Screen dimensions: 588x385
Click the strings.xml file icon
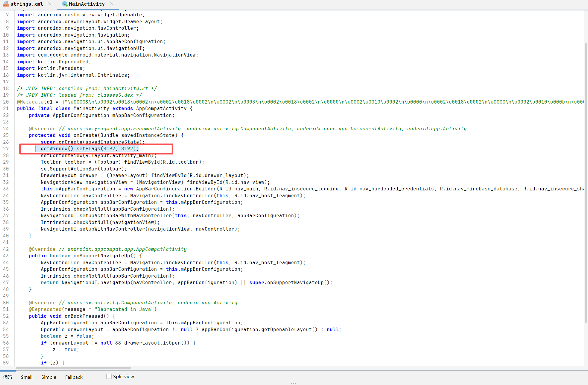click(6, 4)
